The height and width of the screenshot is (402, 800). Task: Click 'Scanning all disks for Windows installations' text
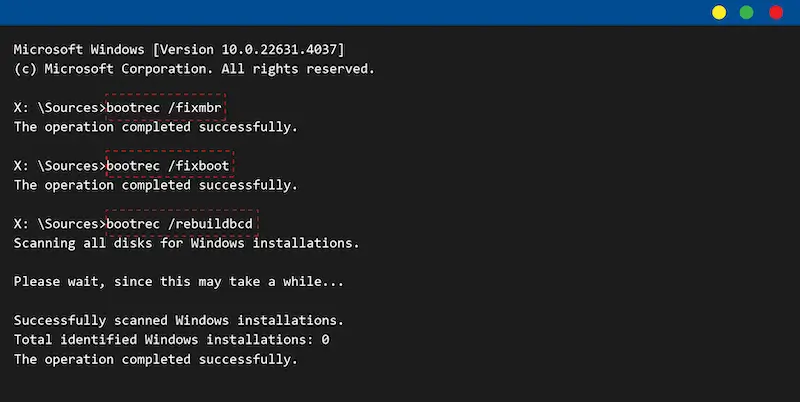pyautogui.click(x=186, y=243)
